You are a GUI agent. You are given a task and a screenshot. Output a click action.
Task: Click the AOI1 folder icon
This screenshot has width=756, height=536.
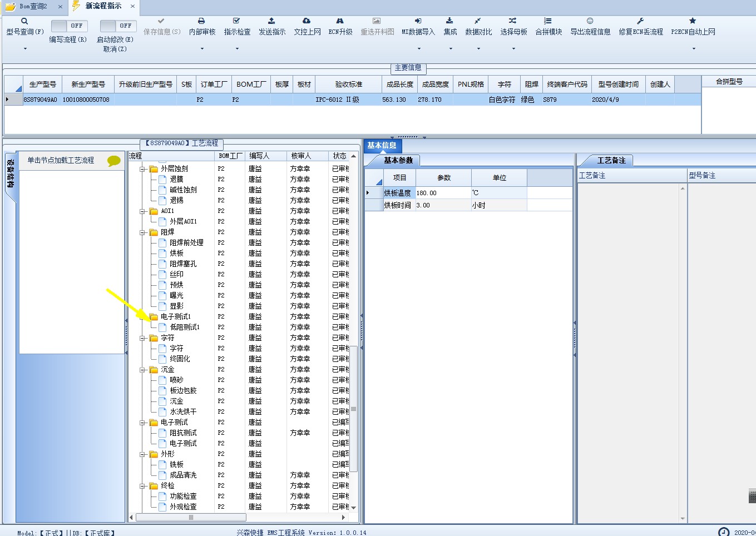click(x=154, y=211)
